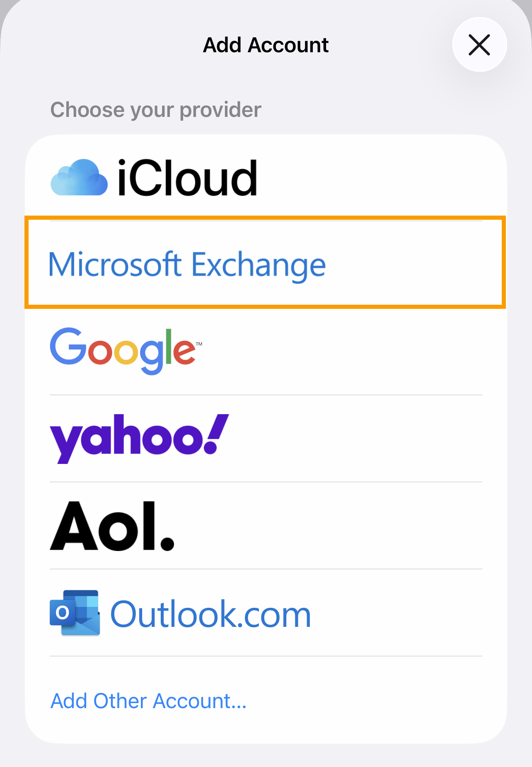Click the period dot in Aol logo
The width and height of the screenshot is (532, 767).
tap(167, 543)
